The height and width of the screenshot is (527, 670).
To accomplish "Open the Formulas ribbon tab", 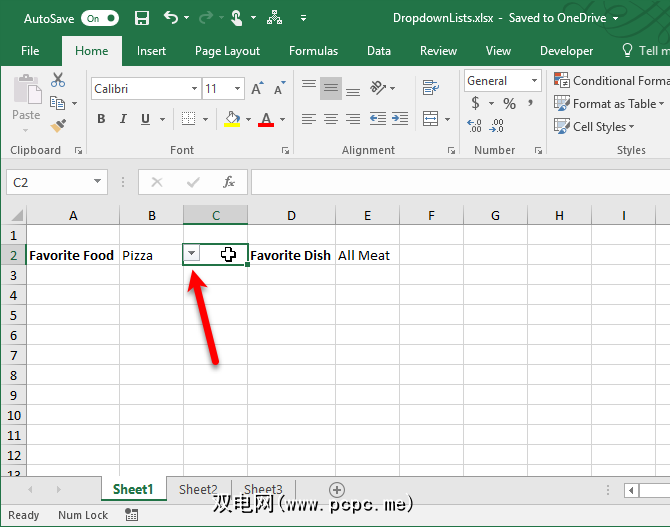I will click(313, 51).
